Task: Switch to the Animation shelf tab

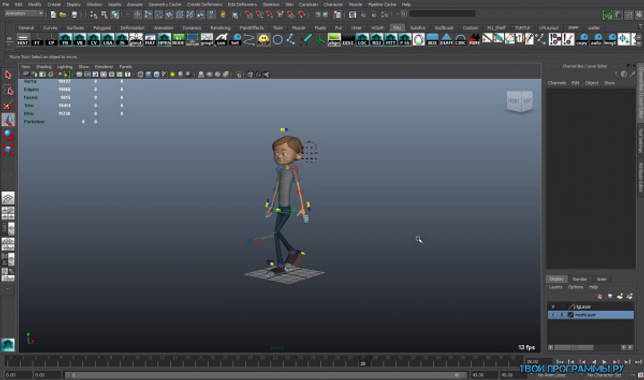Action: [x=163, y=28]
